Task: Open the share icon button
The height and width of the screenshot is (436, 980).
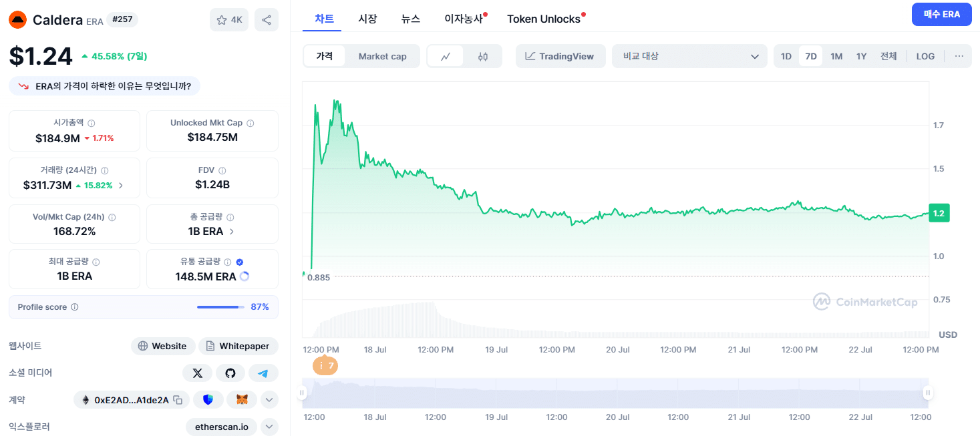Action: pos(267,20)
